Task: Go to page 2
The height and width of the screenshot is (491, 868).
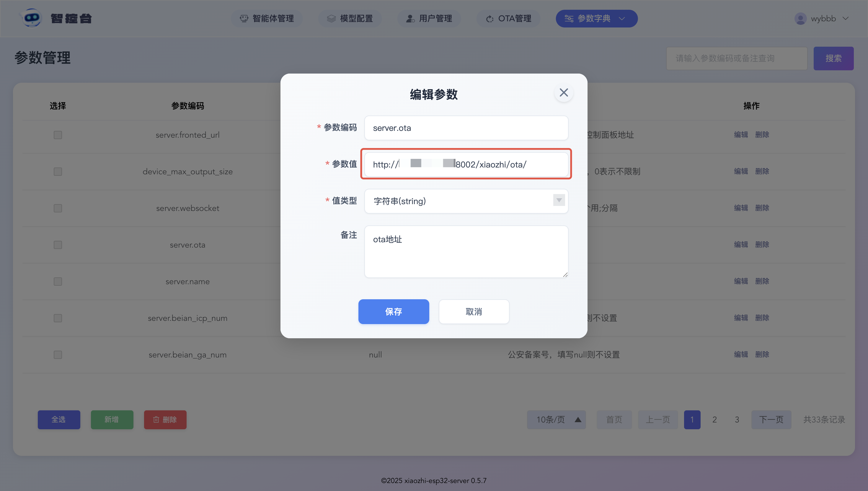Action: (714, 420)
